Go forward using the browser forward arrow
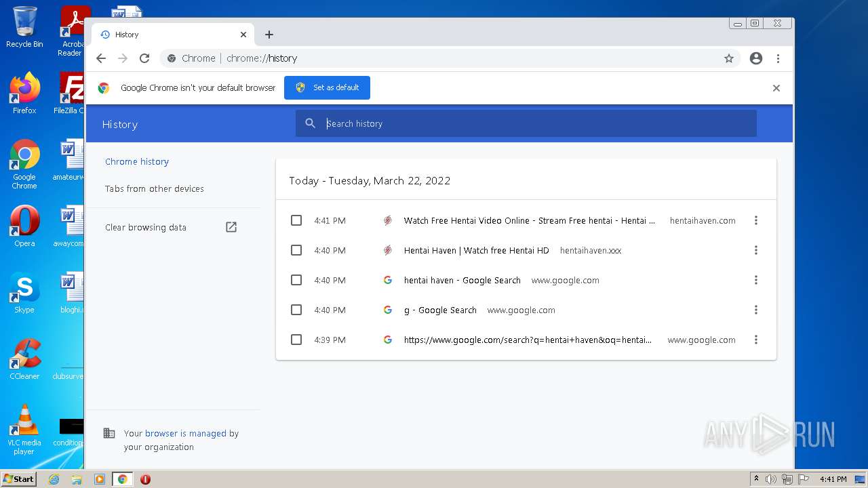868x488 pixels. [123, 58]
